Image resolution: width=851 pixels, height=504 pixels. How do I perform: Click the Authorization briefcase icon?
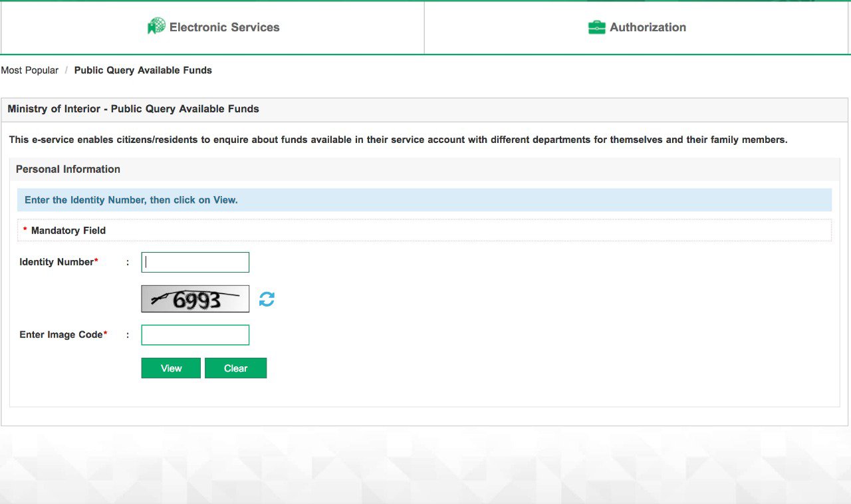[596, 27]
